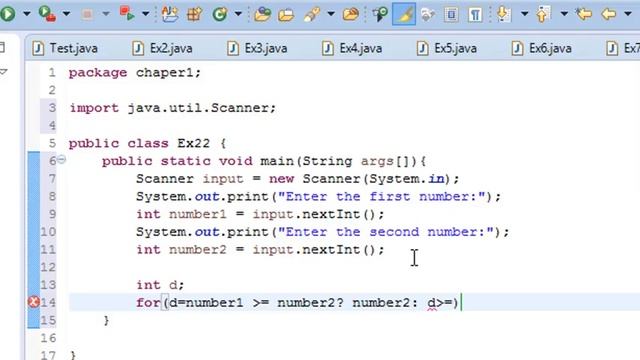Click the New Java Class icon
The width and height of the screenshot is (640, 360).
pos(220,14)
